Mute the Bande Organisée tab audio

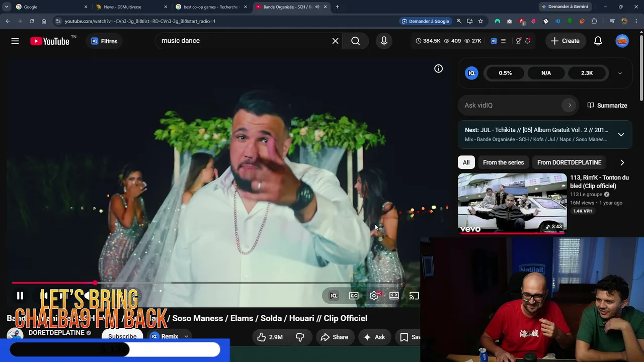click(317, 7)
